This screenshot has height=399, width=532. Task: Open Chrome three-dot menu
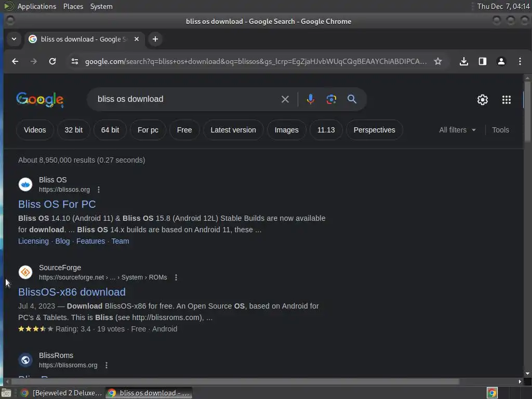pyautogui.click(x=520, y=61)
